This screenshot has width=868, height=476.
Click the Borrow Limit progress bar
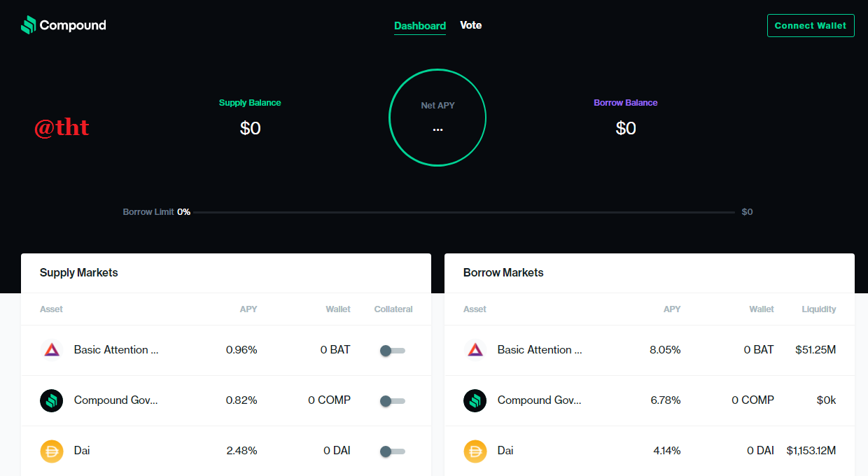tap(464, 212)
